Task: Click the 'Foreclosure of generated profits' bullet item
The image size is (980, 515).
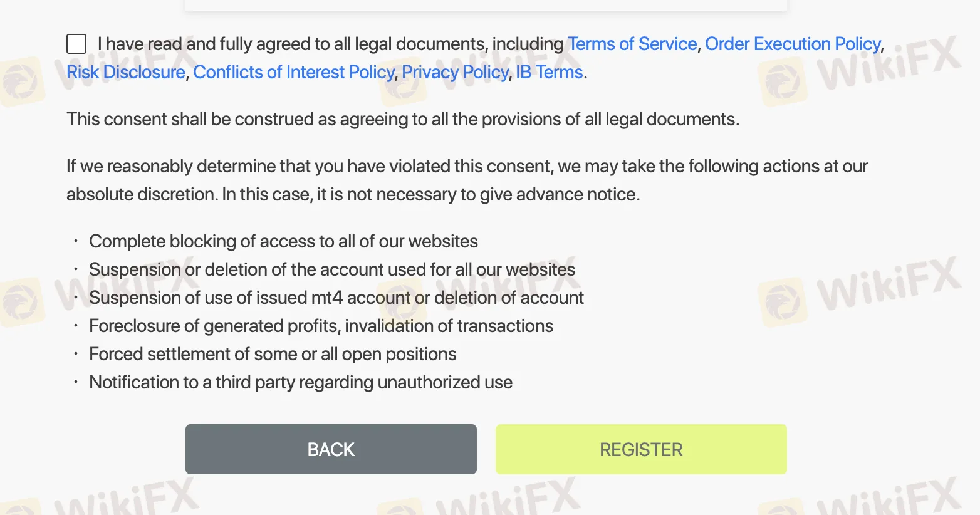Action: 321,326
